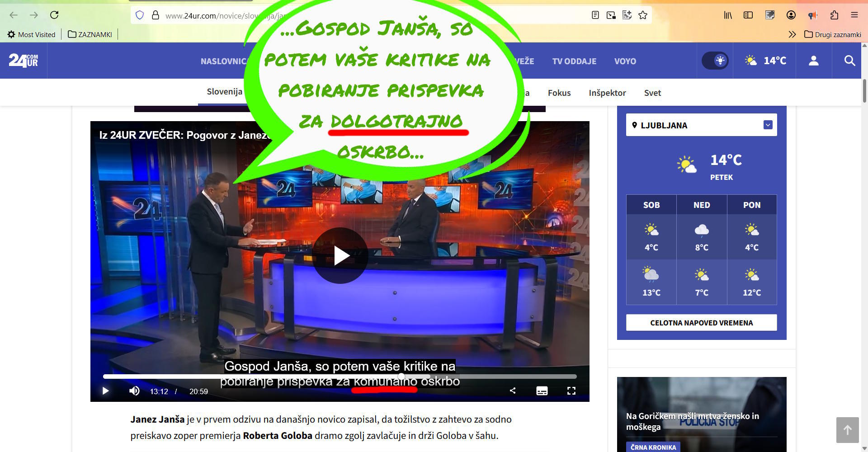Select the Inšpektor tab
This screenshot has height=452, width=868.
[607, 93]
